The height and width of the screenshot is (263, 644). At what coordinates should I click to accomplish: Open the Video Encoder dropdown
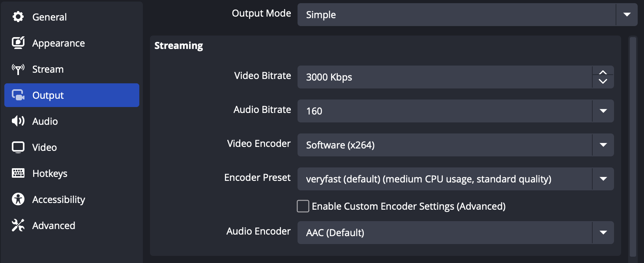603,145
